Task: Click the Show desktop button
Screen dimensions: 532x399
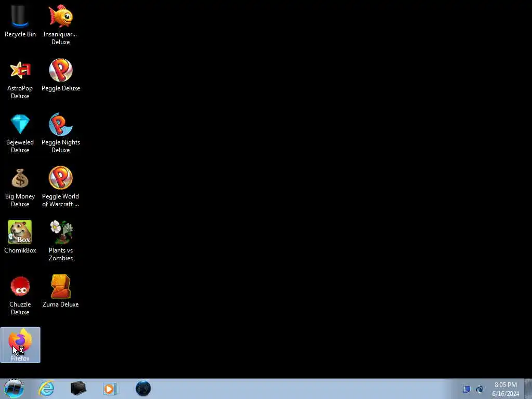Action: point(528,389)
